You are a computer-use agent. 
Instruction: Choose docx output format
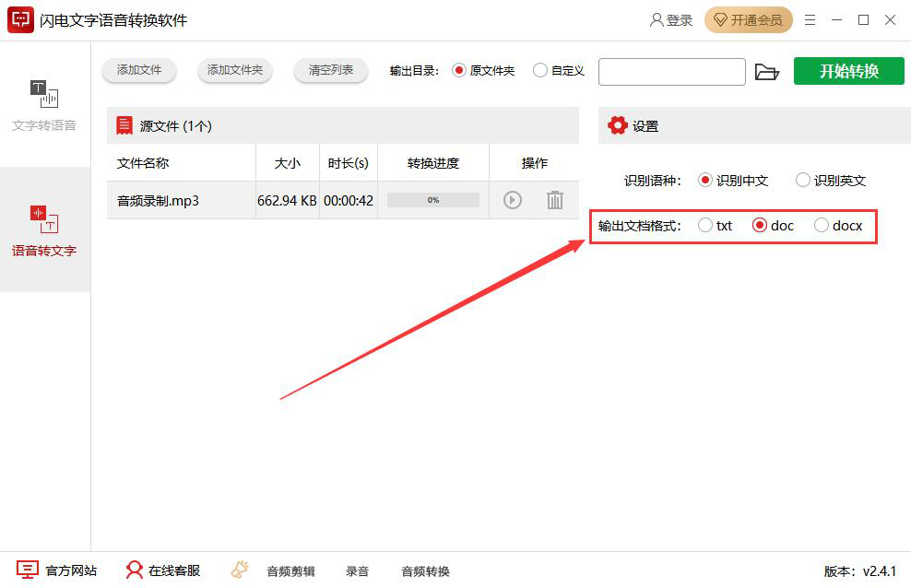tap(838, 225)
